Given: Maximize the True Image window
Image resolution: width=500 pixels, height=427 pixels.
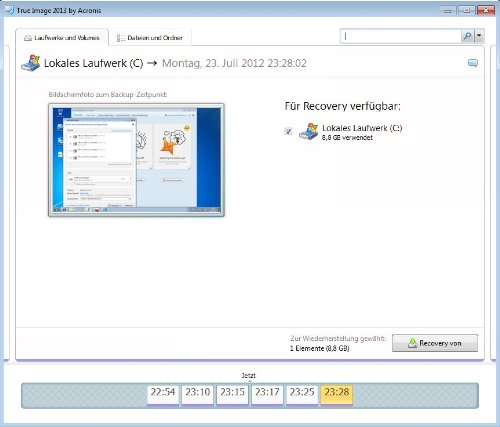Looking at the screenshot, I should pyautogui.click(x=466, y=10).
